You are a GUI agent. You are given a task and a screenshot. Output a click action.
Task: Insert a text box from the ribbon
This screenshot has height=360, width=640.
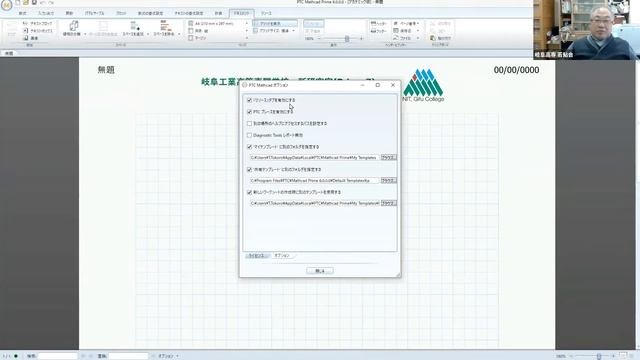coord(37,31)
